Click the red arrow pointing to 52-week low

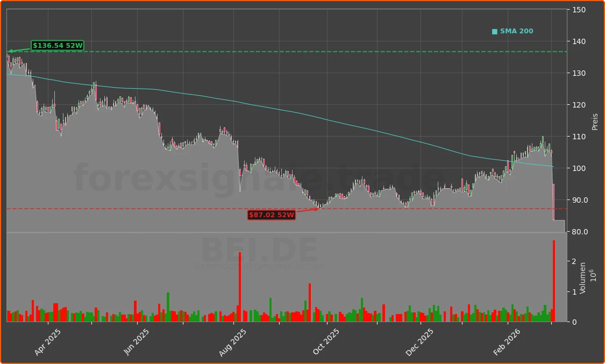[x=308, y=210]
